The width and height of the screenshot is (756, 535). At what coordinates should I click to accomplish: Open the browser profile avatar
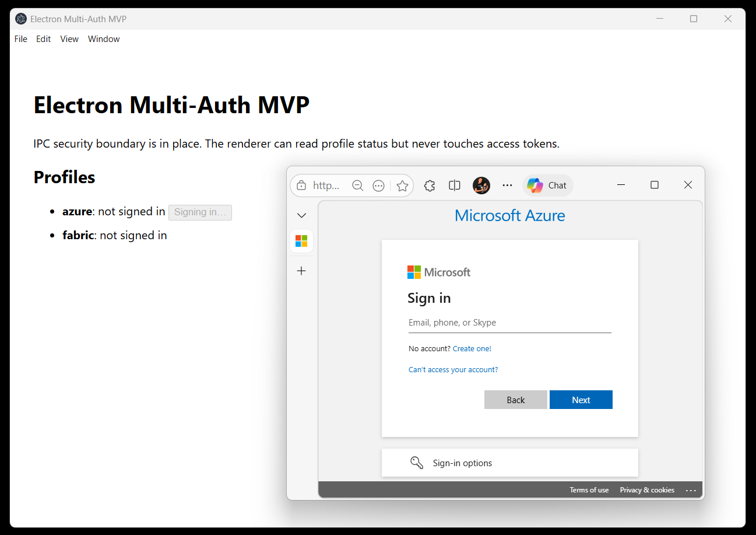481,186
